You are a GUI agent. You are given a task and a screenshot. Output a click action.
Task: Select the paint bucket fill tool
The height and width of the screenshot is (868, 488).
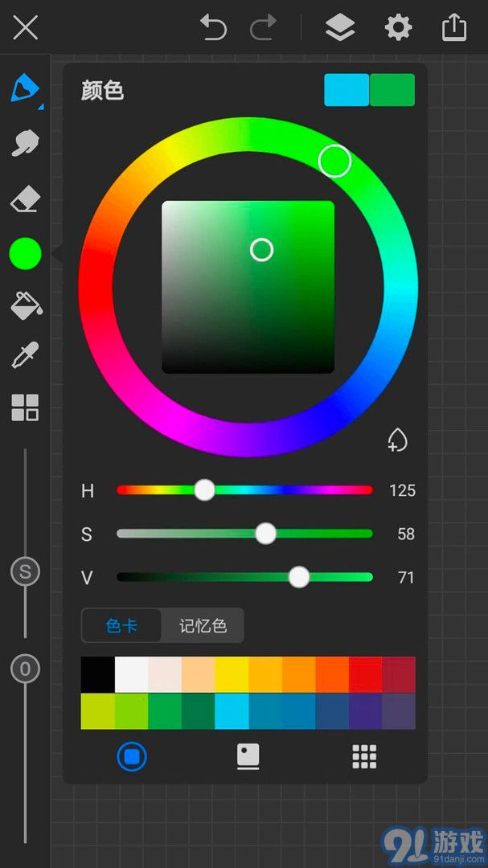pyautogui.click(x=25, y=304)
